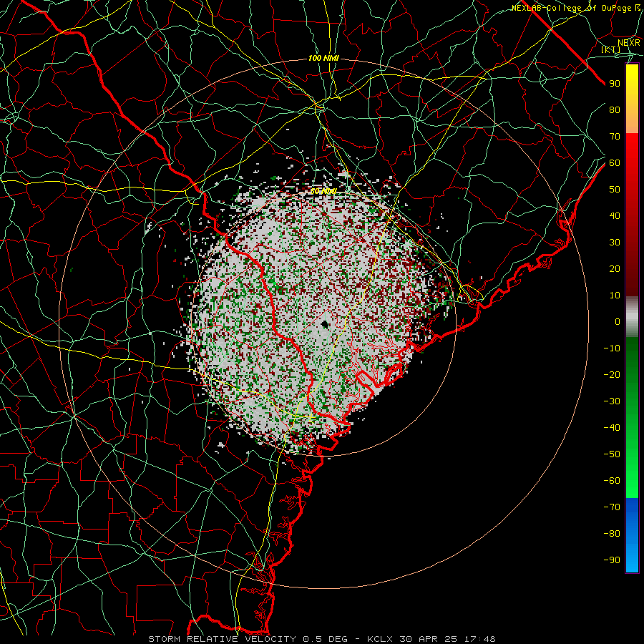Select the -60 value on velocity scale
The image size is (644, 644).
[612, 481]
